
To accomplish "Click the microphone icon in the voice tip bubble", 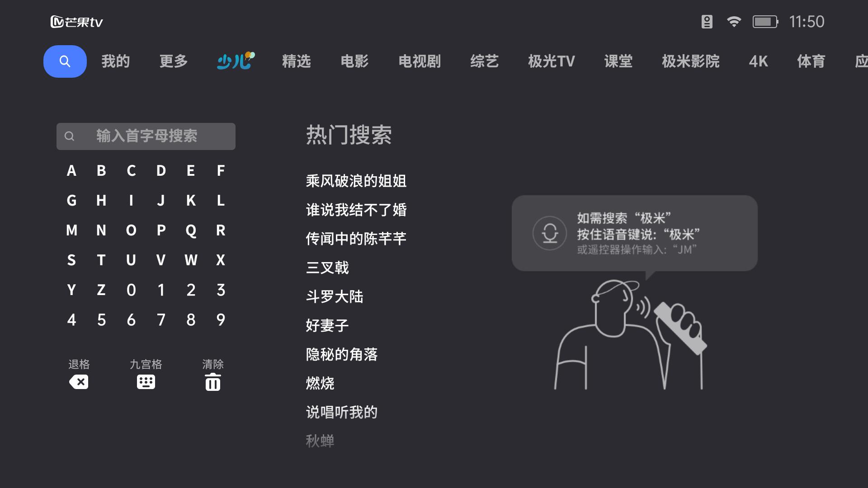I will pos(550,233).
